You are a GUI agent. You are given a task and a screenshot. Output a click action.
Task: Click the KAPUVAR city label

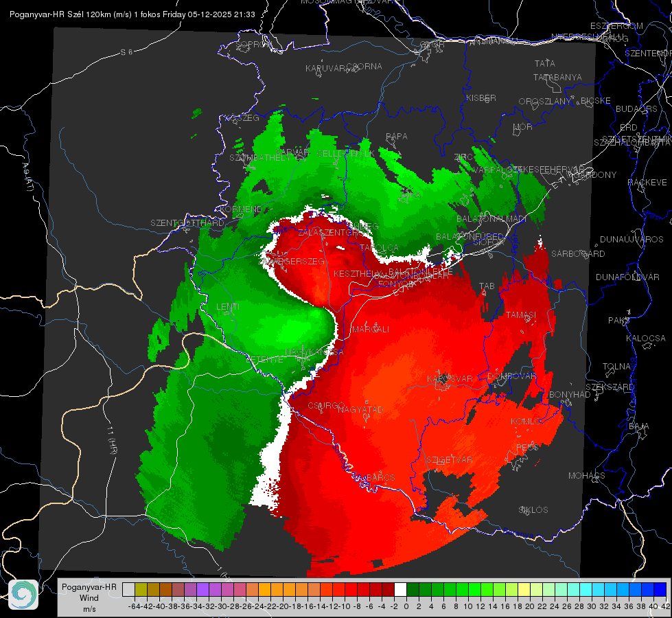[326, 69]
